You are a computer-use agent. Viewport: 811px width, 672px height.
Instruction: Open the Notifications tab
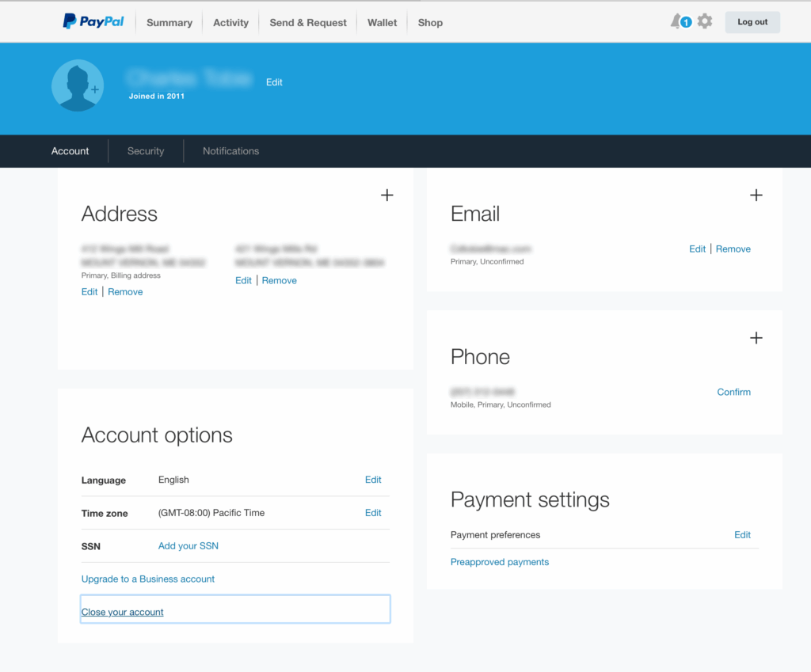230,150
